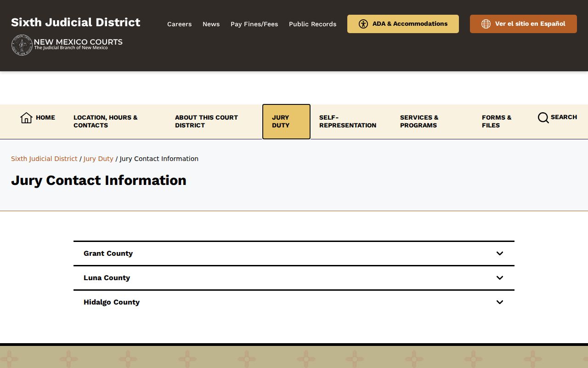
Task: Open the News link
Action: click(x=211, y=24)
